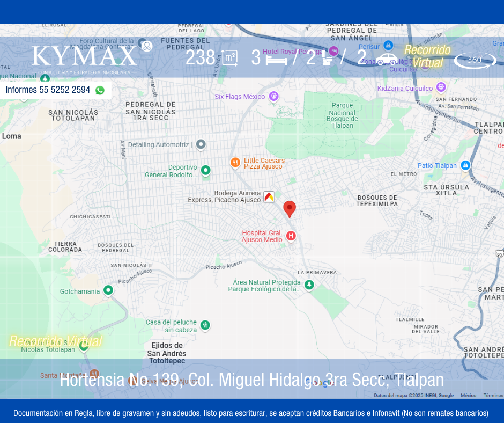Click the car parking icon
The height and width of the screenshot is (423, 504).
[387, 59]
